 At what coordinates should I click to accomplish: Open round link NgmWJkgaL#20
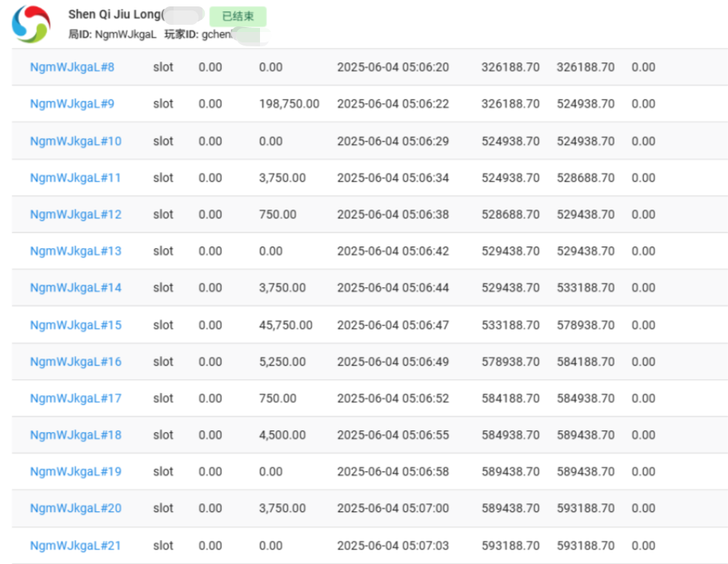[75, 509]
